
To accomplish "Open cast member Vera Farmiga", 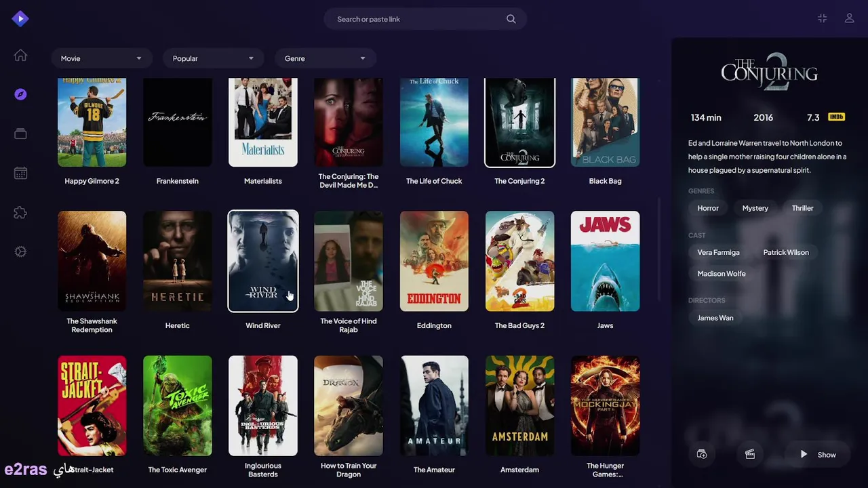I will [x=718, y=252].
